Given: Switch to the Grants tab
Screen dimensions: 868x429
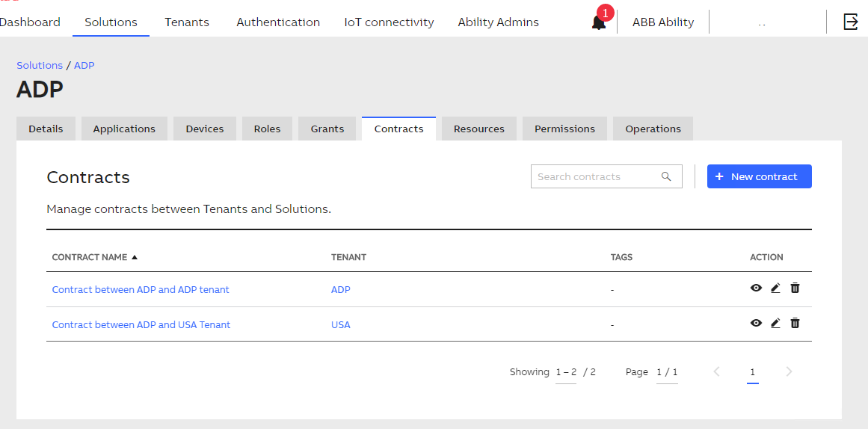Looking at the screenshot, I should point(327,129).
